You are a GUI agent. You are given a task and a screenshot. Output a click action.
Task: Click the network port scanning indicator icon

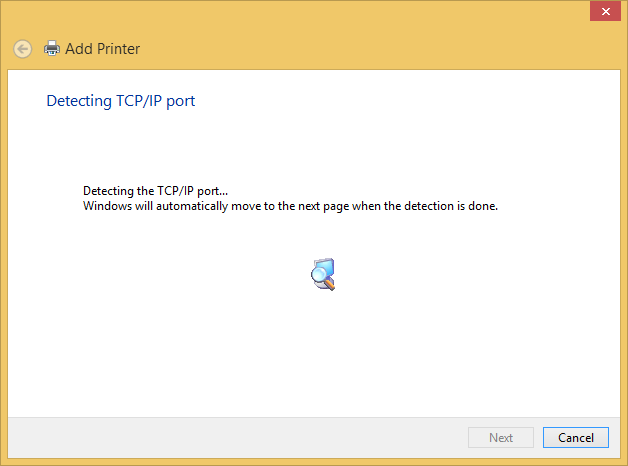[x=323, y=274]
